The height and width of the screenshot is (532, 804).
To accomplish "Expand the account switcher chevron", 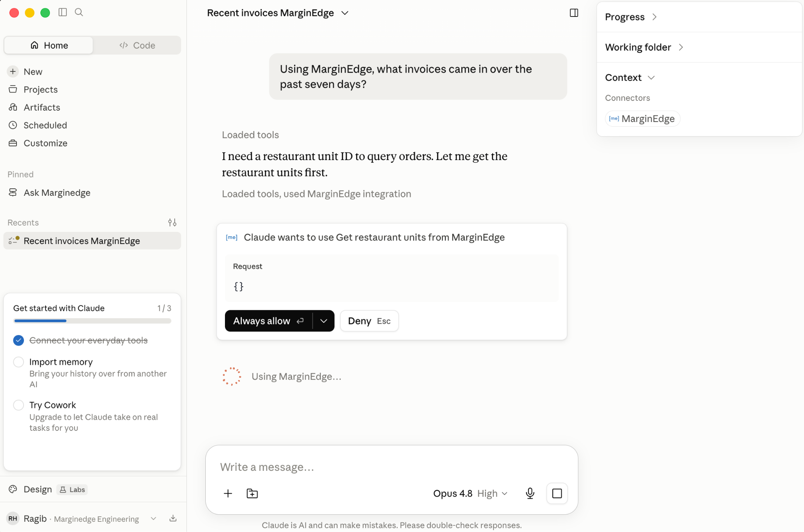I will (153, 519).
